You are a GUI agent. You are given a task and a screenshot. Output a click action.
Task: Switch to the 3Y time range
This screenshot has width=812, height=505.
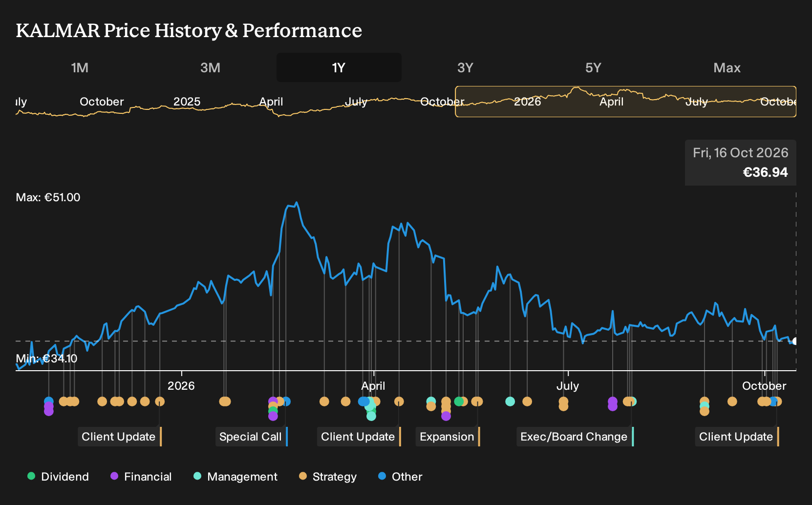(465, 67)
